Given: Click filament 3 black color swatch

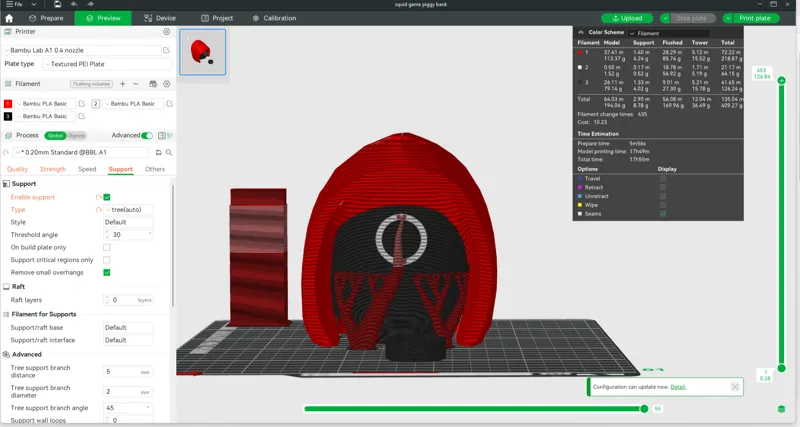Looking at the screenshot, I should [x=8, y=116].
